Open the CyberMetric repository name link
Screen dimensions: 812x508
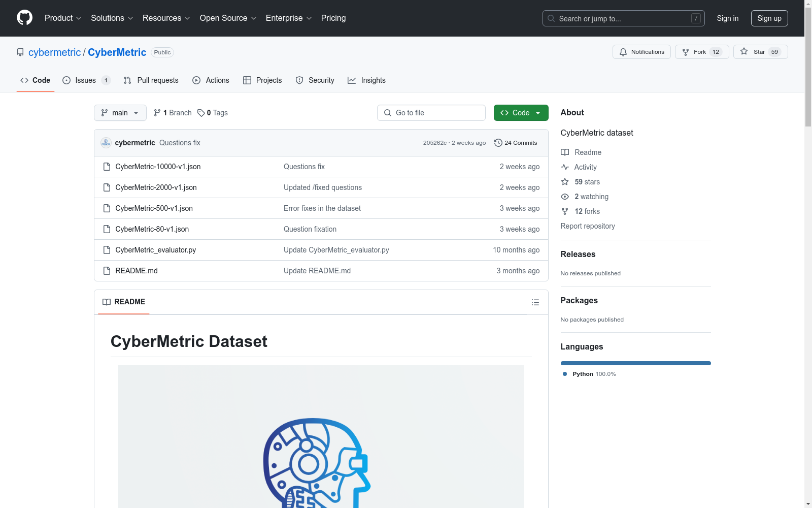coord(117,52)
